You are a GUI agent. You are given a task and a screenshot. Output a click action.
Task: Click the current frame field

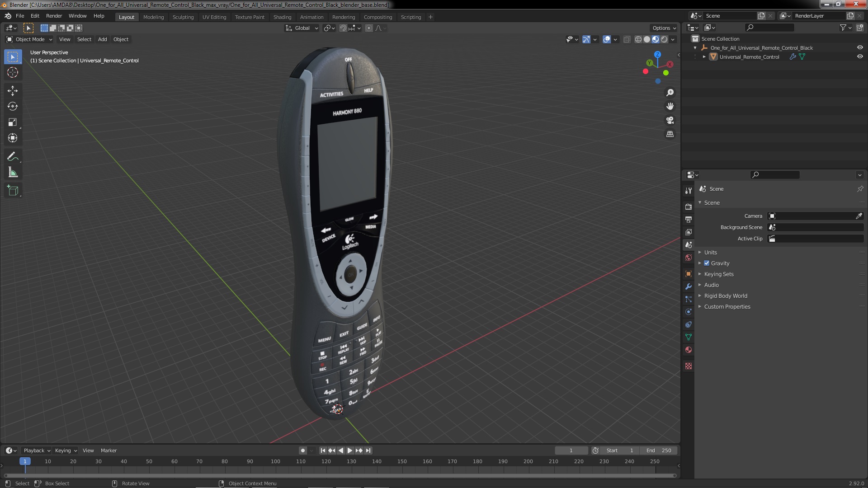tap(571, 450)
